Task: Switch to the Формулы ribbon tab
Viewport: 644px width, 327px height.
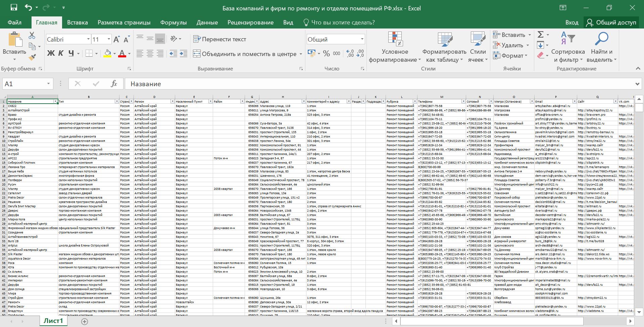Action: (x=174, y=22)
